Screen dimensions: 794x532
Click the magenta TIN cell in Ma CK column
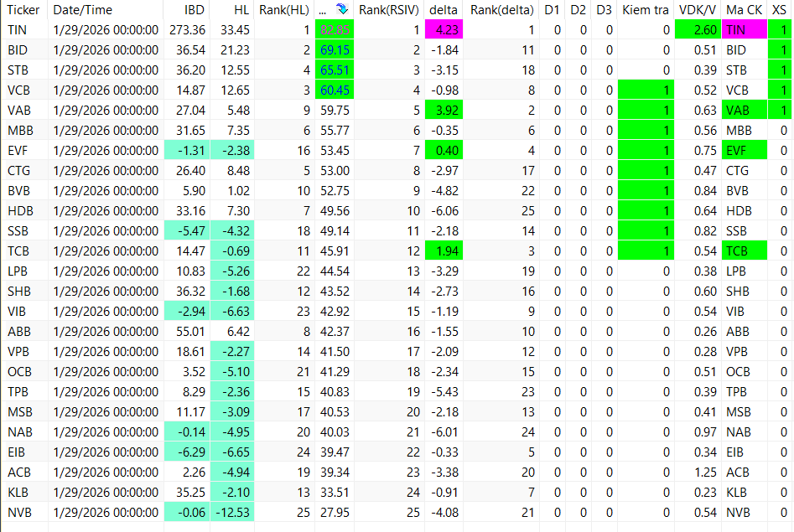(x=745, y=30)
